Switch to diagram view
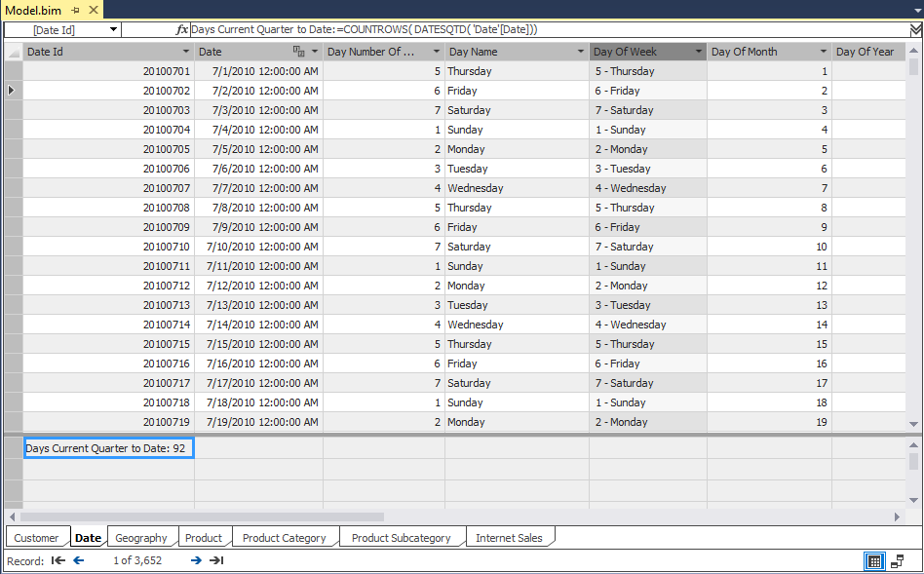The width and height of the screenshot is (924, 574). tap(897, 561)
